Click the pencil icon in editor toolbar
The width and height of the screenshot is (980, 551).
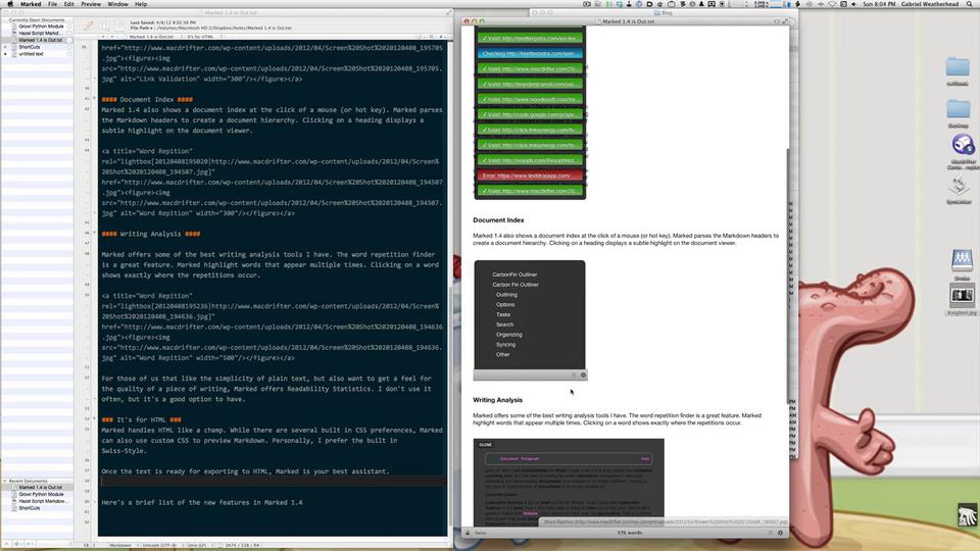(x=88, y=26)
